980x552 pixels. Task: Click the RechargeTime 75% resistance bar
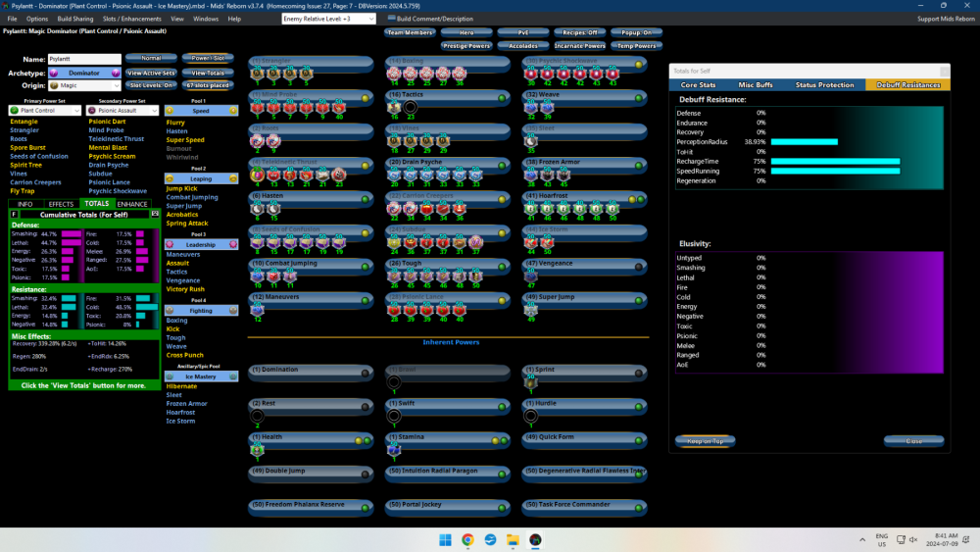[835, 162]
